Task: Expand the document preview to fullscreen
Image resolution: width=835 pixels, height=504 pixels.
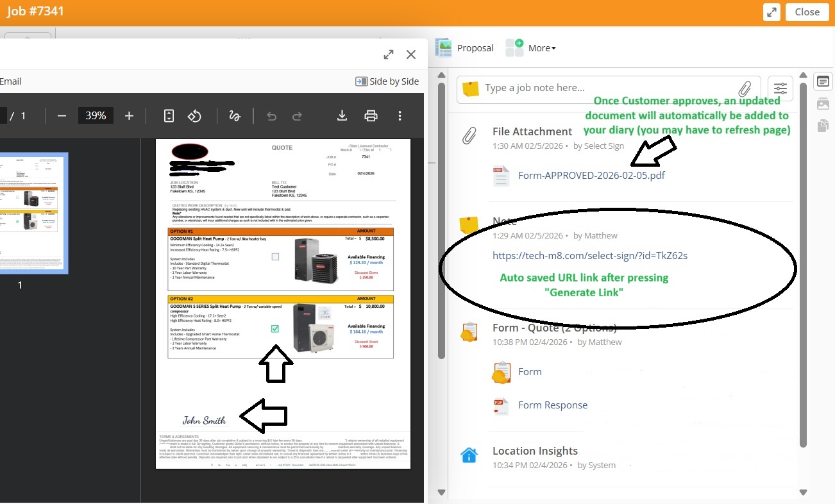Action: (389, 55)
